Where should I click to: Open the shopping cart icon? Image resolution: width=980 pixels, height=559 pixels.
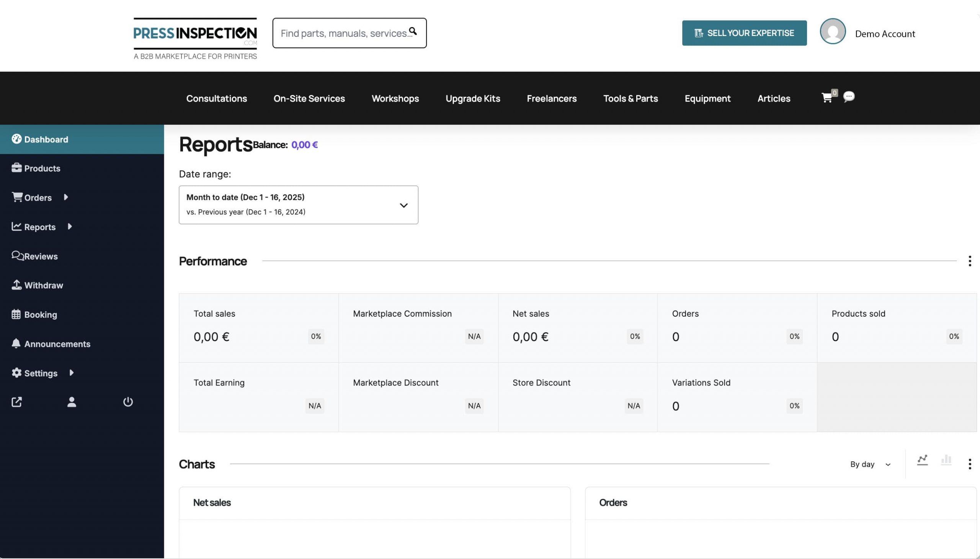(826, 98)
